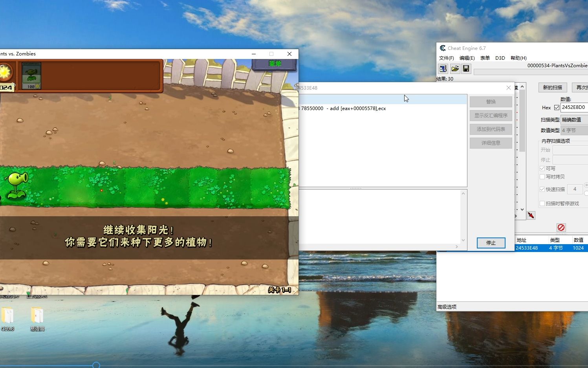
Task: Click the 替换 button
Action: point(491,101)
